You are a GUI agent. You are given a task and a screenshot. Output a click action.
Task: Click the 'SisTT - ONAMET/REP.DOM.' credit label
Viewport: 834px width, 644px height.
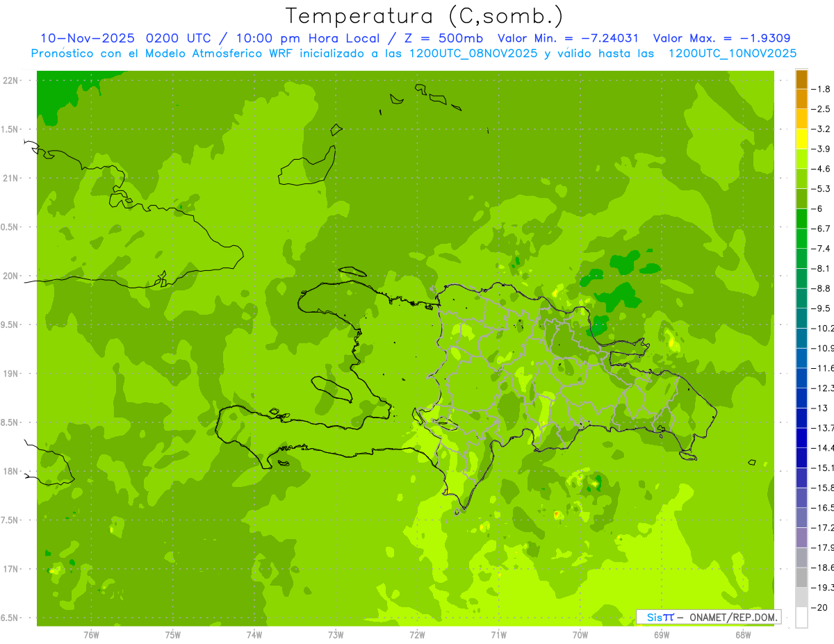pyautogui.click(x=709, y=617)
